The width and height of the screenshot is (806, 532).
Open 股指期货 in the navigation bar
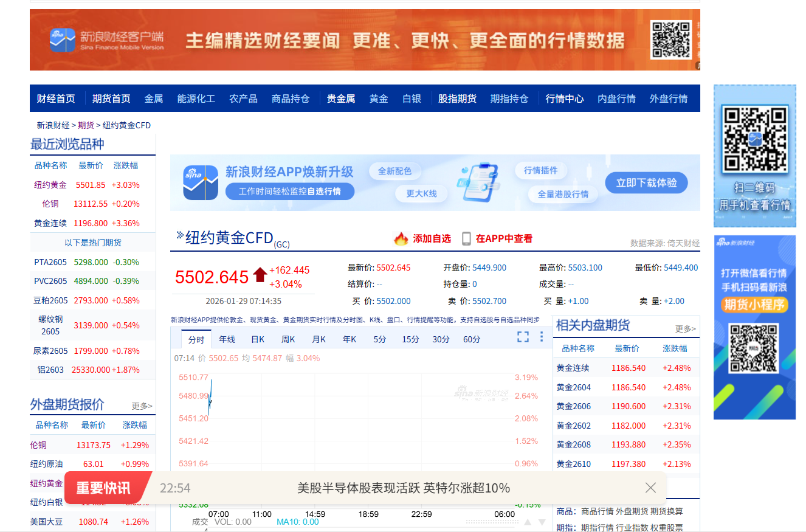click(458, 98)
